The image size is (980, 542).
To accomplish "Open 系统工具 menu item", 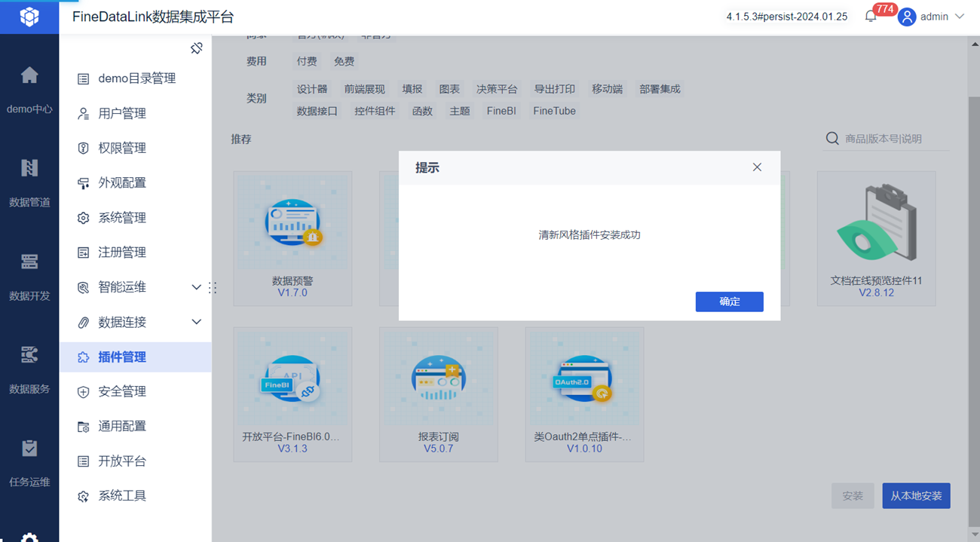I will pos(135,495).
